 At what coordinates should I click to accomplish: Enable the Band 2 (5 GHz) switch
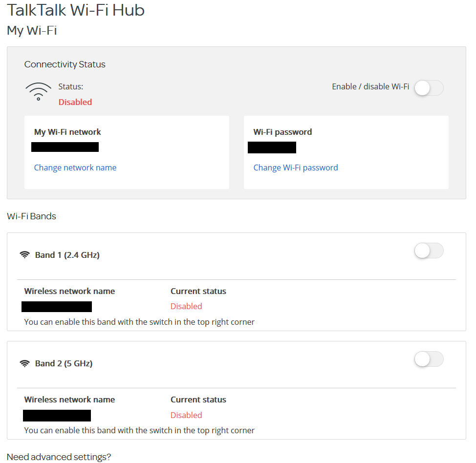pos(429,359)
